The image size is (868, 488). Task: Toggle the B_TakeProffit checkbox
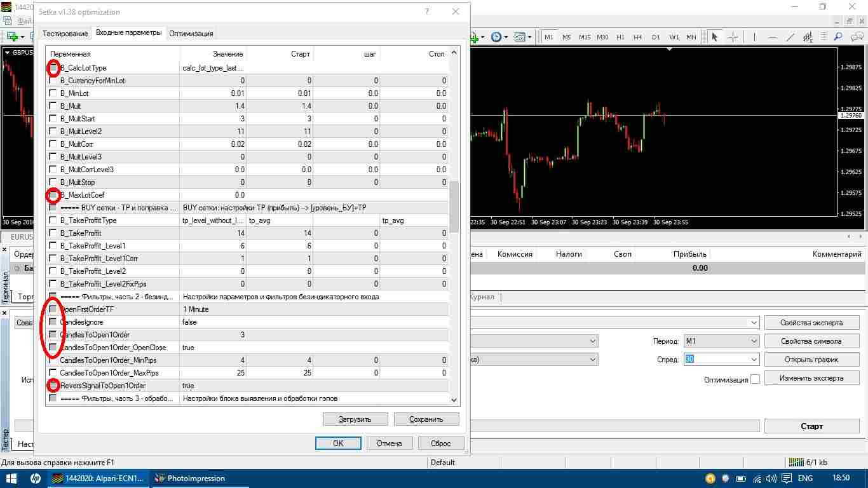[x=53, y=233]
